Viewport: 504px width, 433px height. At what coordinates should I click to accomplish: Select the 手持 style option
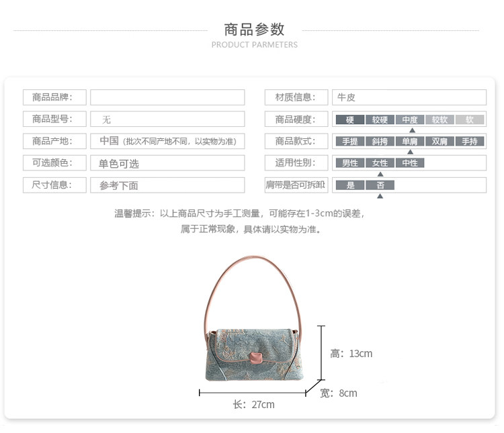(x=470, y=142)
